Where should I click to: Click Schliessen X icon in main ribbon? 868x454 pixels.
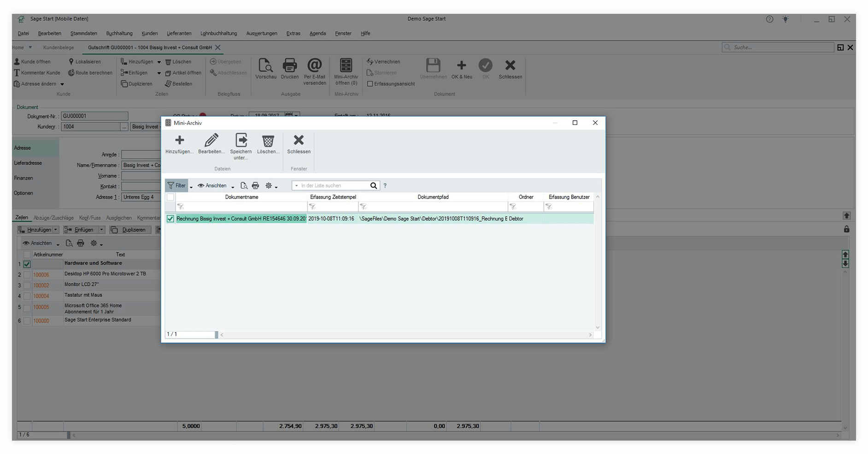pos(510,65)
